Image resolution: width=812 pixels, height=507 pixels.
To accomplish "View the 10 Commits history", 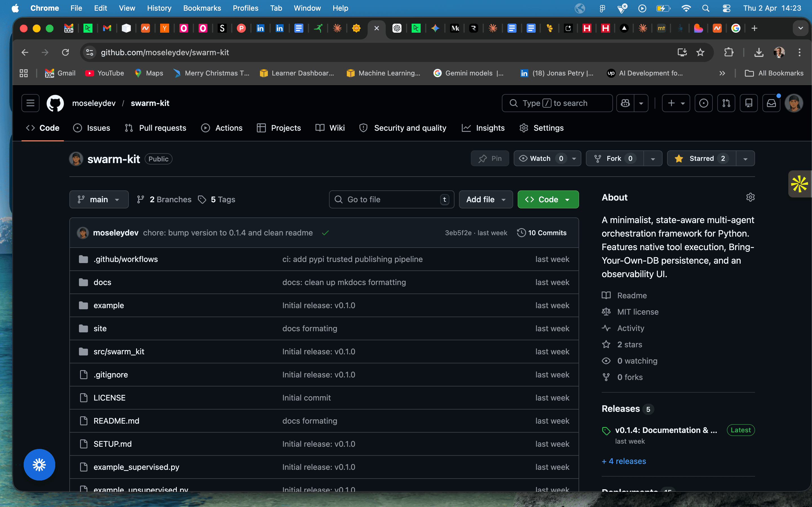I will coord(542,233).
